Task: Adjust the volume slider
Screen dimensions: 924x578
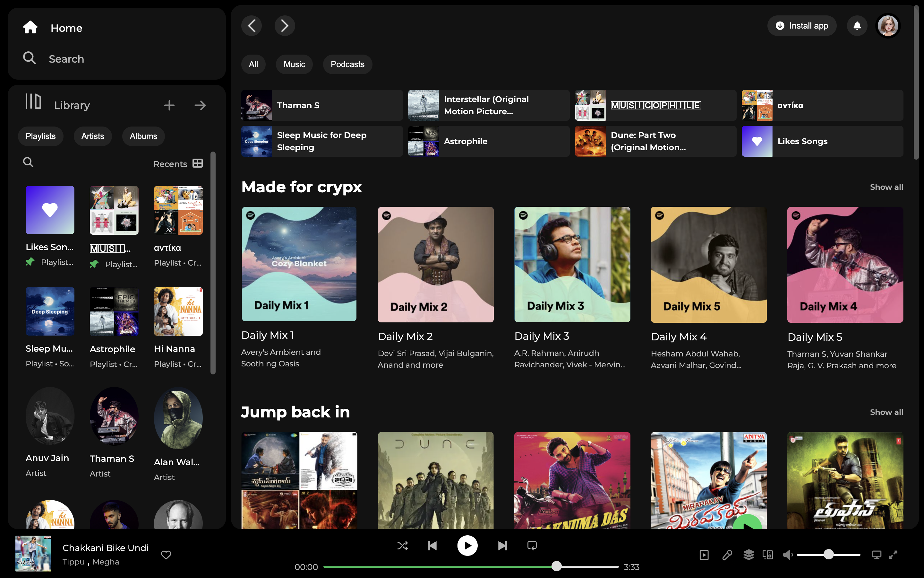Action: pyautogui.click(x=828, y=554)
